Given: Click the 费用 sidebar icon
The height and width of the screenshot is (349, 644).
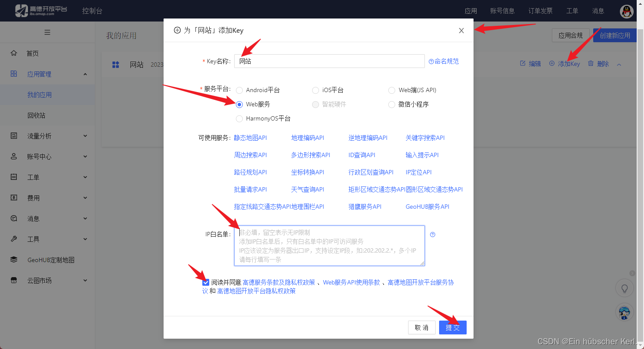Looking at the screenshot, I should click(14, 198).
